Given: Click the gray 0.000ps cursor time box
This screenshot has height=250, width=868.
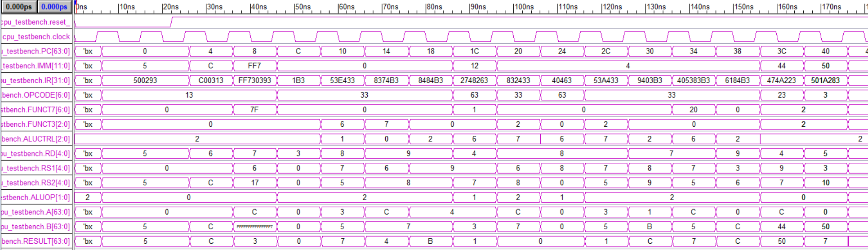Looking at the screenshot, I should coord(19,7).
